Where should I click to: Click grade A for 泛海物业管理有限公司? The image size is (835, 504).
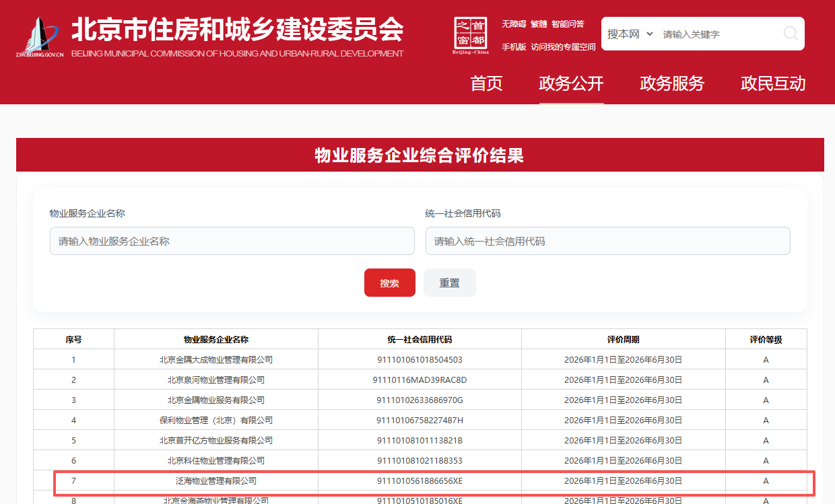(766, 480)
